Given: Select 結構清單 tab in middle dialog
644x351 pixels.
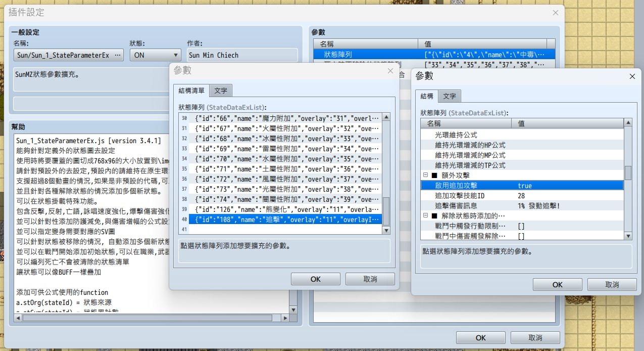Looking at the screenshot, I should (191, 91).
